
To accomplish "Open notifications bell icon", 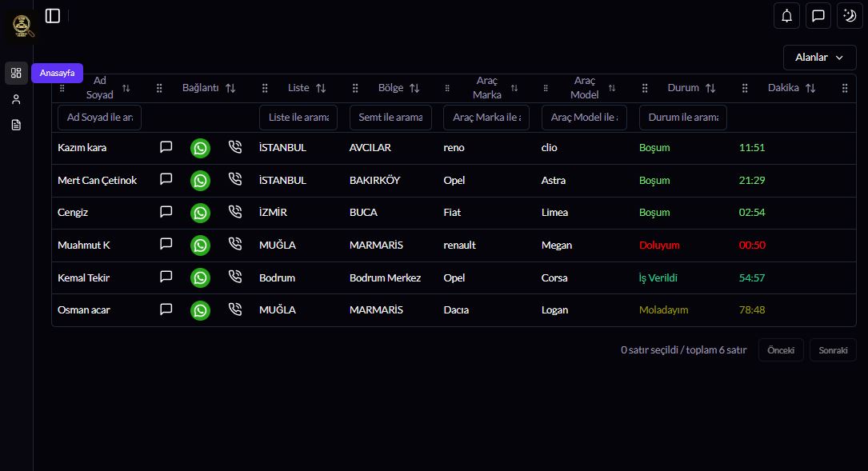I will (787, 15).
